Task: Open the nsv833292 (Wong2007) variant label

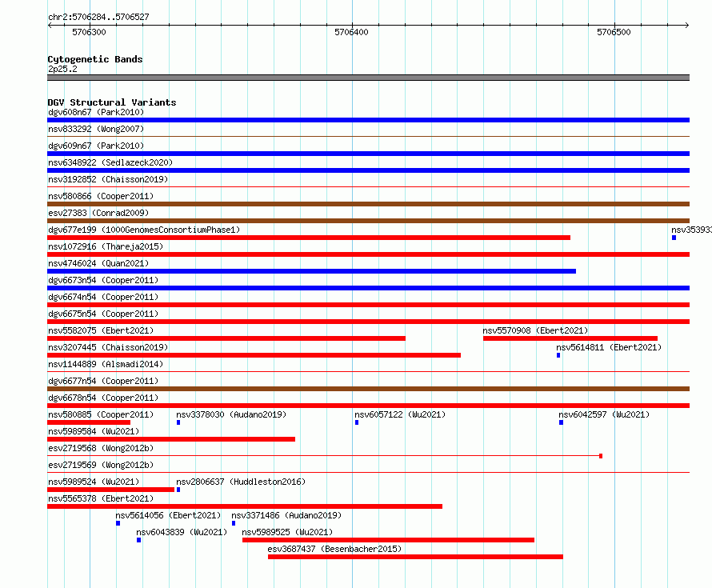Action: (x=96, y=129)
